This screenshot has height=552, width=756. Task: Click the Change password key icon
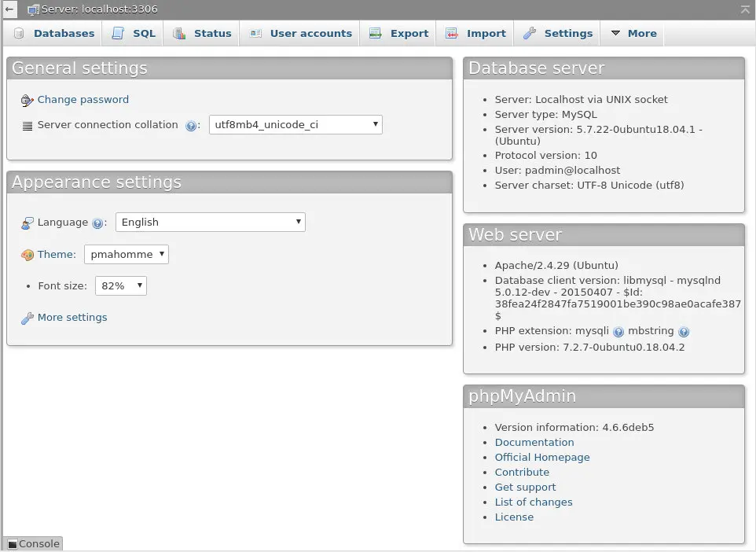coord(28,101)
